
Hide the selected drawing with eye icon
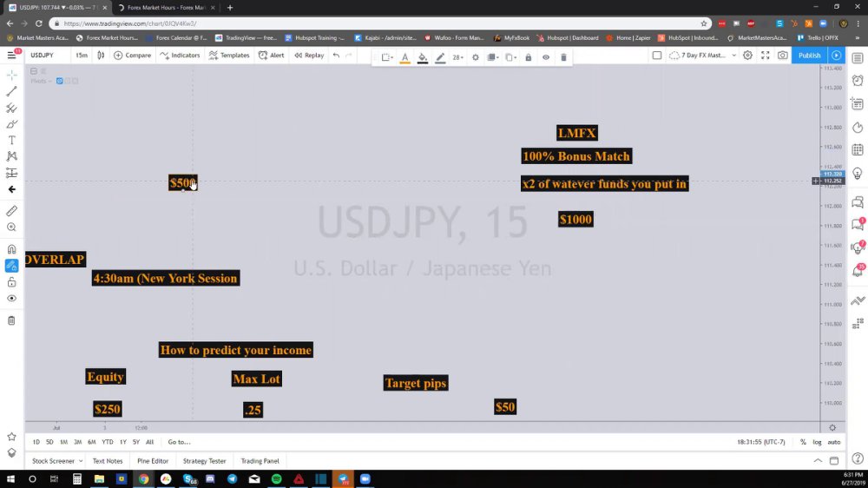click(546, 57)
